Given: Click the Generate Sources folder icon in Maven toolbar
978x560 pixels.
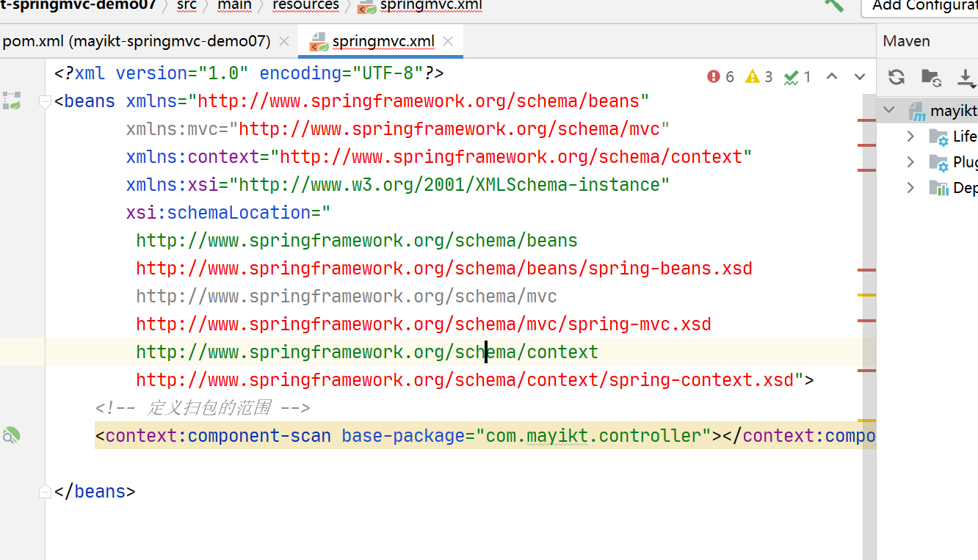Looking at the screenshot, I should [x=930, y=76].
